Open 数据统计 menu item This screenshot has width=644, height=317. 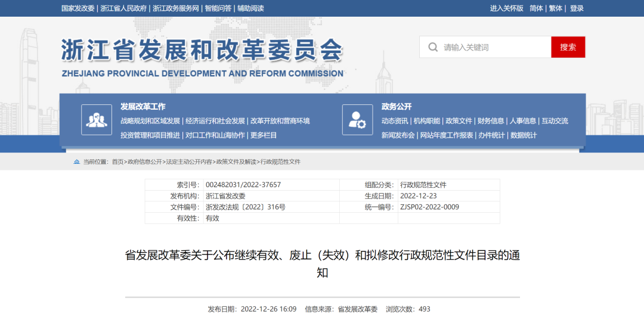(x=524, y=135)
